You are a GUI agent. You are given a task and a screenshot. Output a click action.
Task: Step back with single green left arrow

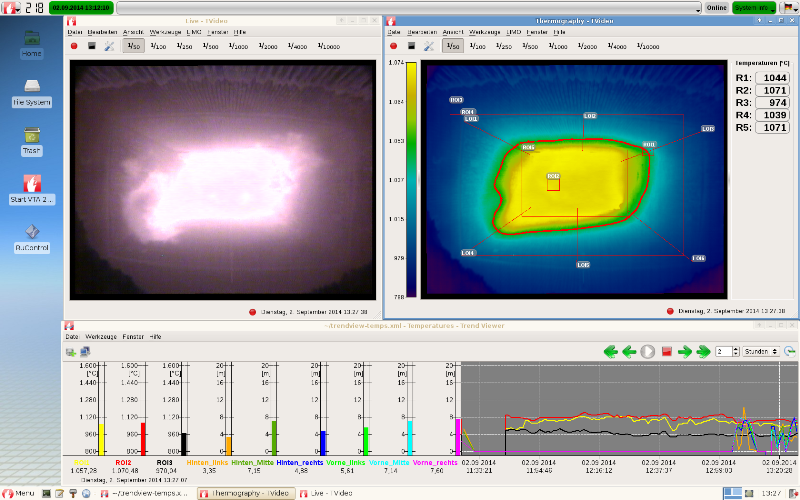pyautogui.click(x=629, y=352)
